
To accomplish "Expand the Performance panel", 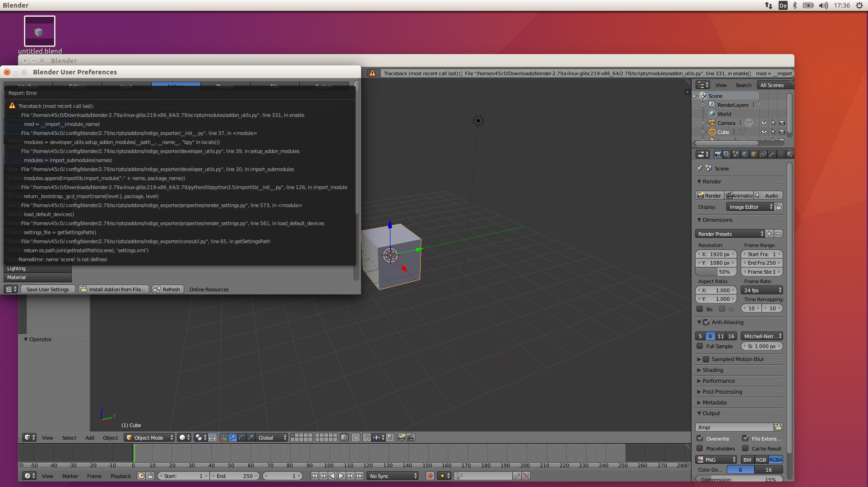I will [x=719, y=381].
